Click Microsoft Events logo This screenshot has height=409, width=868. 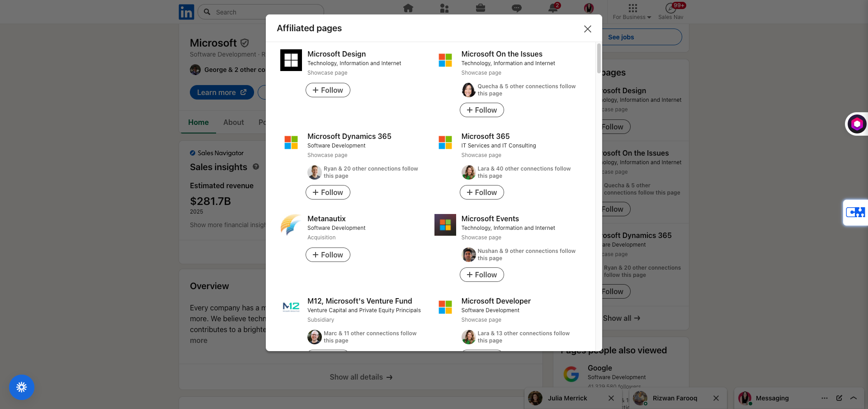coord(445,225)
